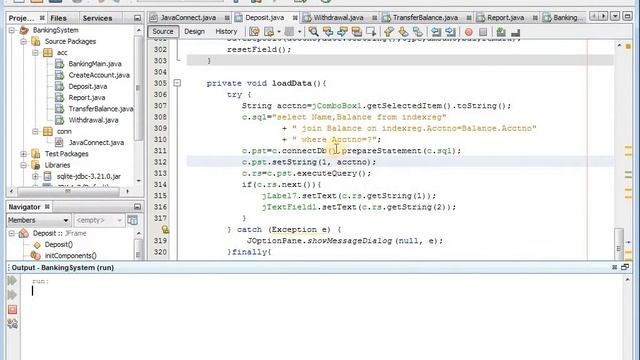Click Re-run with different parameters icon

[12, 295]
